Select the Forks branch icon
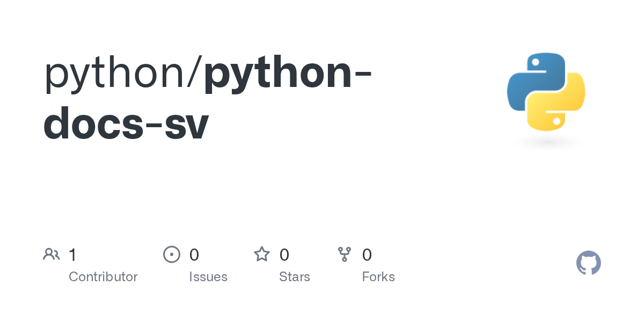The image size is (644, 322). (345, 254)
